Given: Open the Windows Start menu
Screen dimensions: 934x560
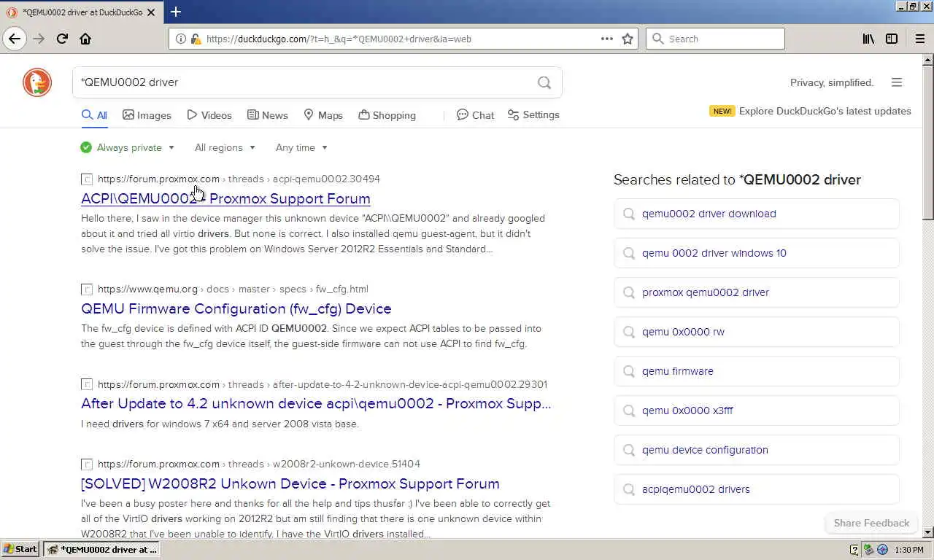Looking at the screenshot, I should [x=20, y=549].
